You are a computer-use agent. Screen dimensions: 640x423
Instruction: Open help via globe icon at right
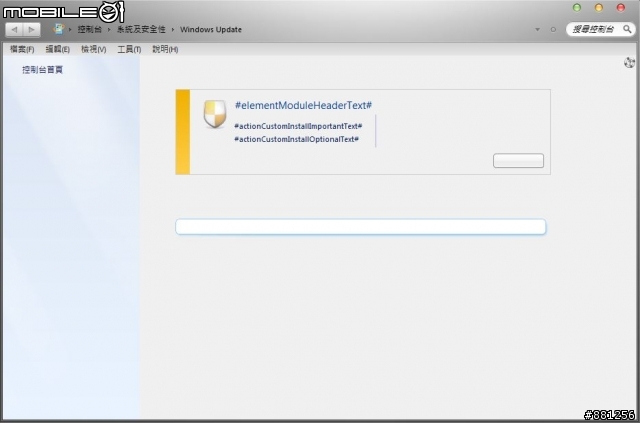click(x=629, y=63)
